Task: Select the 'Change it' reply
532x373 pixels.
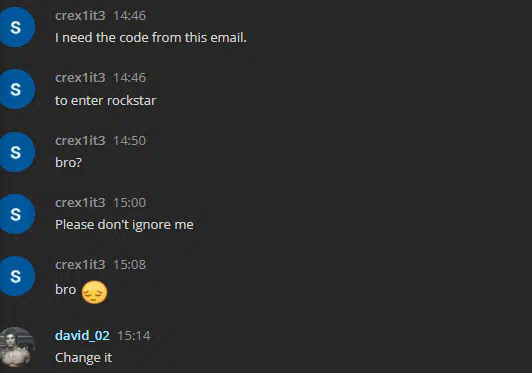Action: point(83,358)
